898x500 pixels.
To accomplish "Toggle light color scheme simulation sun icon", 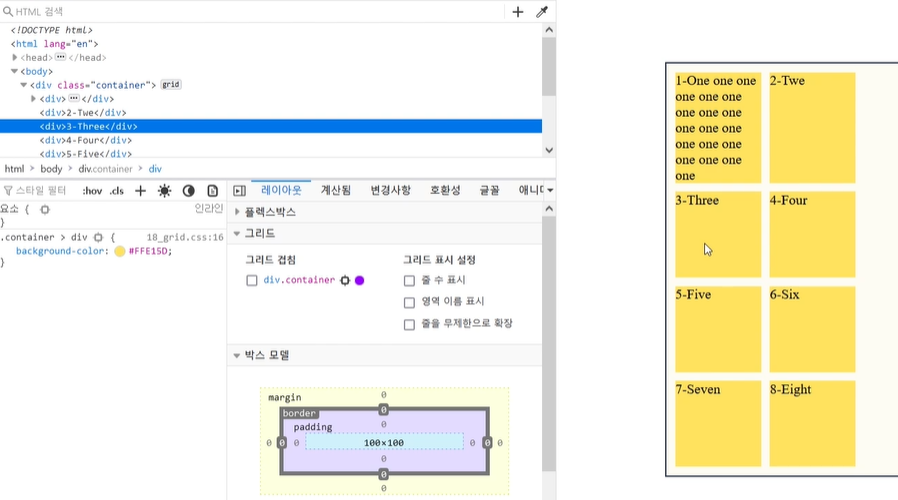I will 164,191.
